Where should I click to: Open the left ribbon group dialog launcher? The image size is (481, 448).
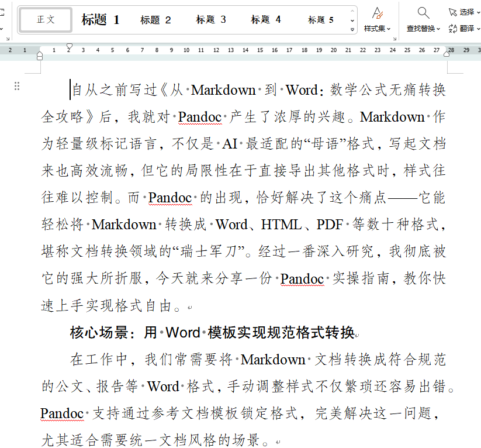(x=8, y=39)
